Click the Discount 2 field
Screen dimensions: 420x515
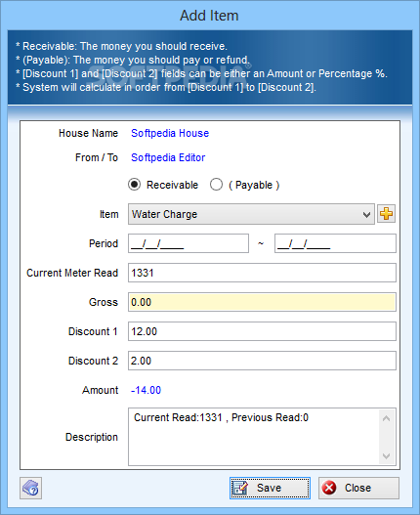coord(262,361)
